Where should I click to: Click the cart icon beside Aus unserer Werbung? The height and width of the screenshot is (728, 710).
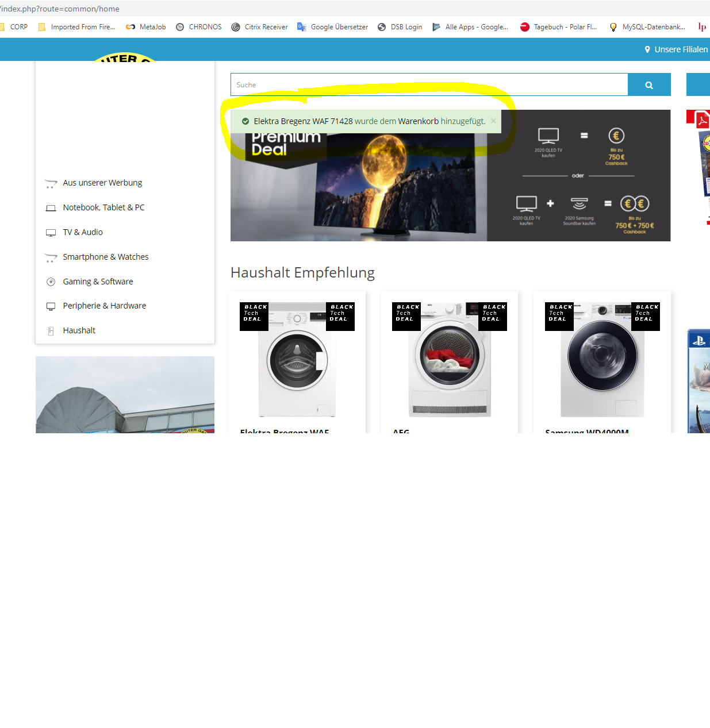(51, 183)
